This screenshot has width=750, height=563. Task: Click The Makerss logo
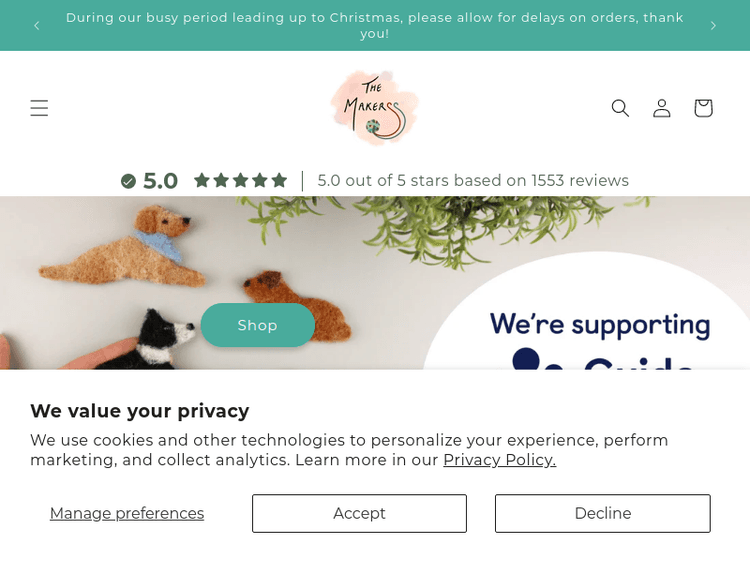pyautogui.click(x=374, y=107)
